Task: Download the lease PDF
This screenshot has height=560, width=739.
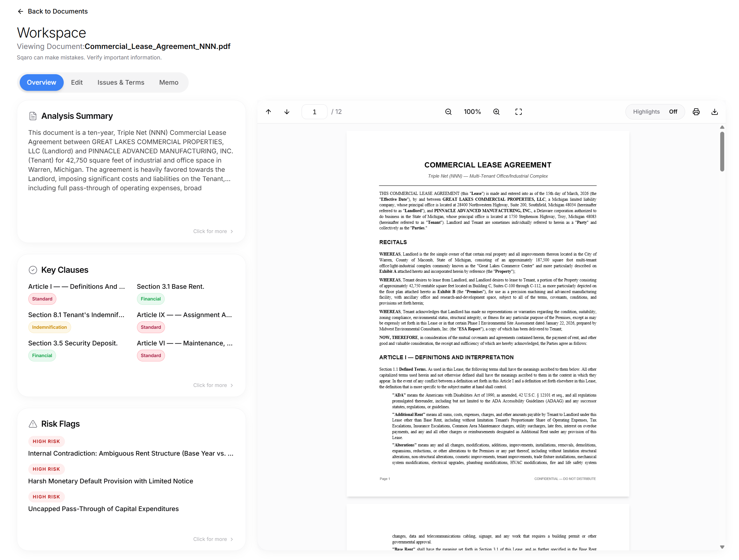Action: point(714,111)
